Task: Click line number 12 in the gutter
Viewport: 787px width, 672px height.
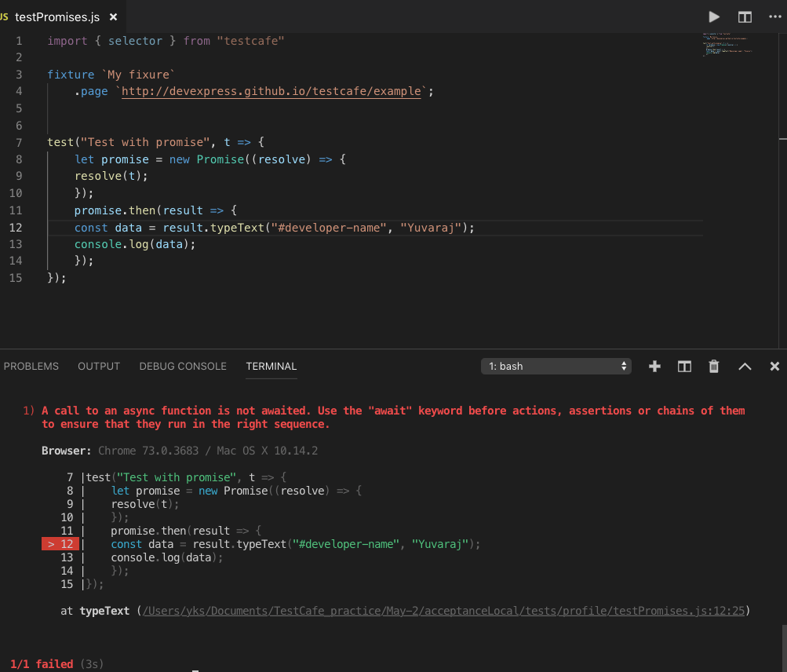Action: coord(16,228)
